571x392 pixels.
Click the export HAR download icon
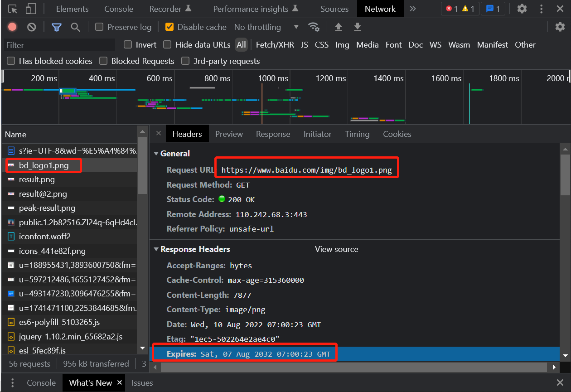(358, 27)
